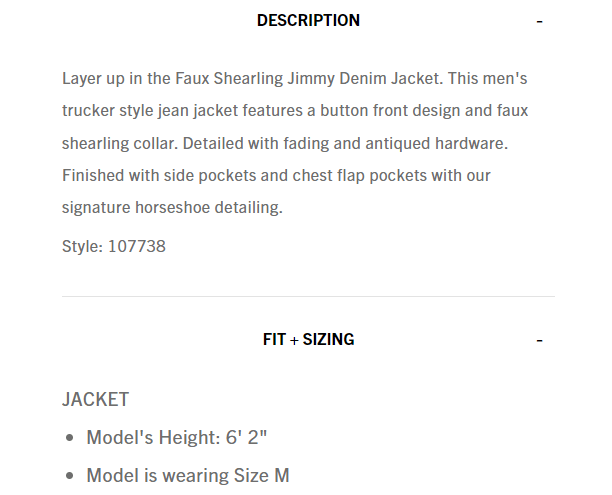Collapse the Fit + Sizing minus icon

click(x=539, y=340)
